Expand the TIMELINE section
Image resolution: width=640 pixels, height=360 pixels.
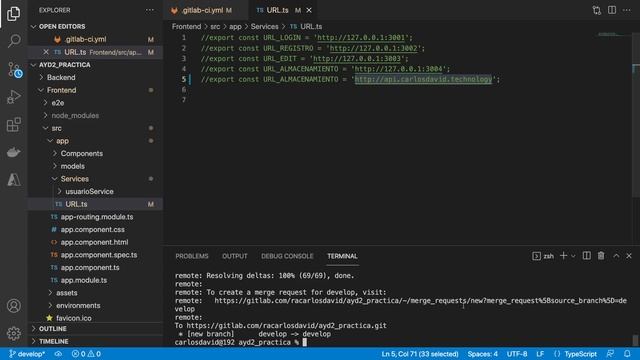pyautogui.click(x=53, y=341)
